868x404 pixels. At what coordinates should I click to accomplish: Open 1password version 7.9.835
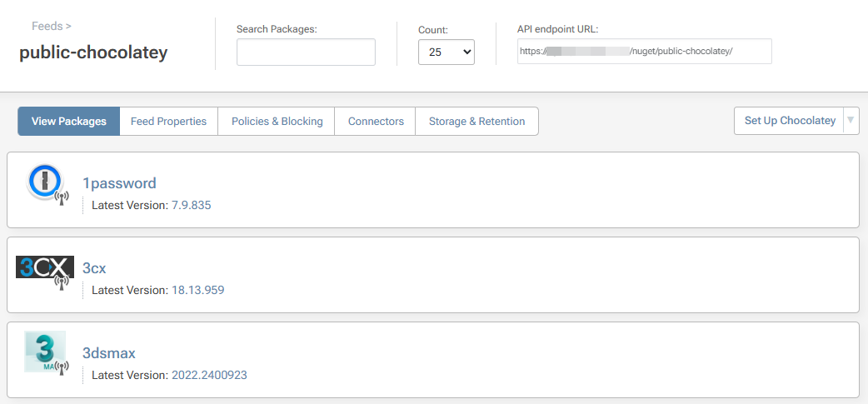pyautogui.click(x=191, y=205)
